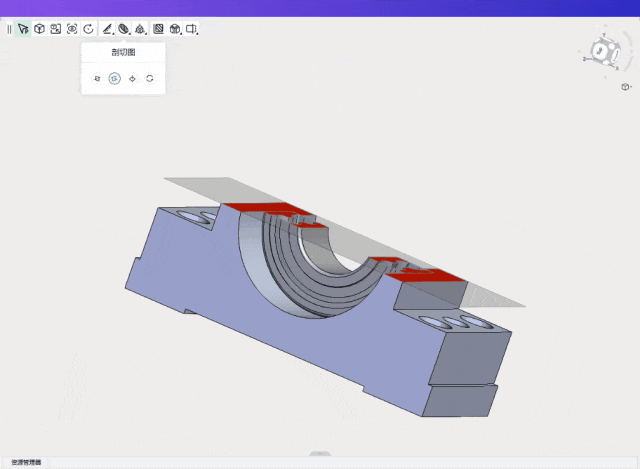640x469 pixels.
Task: Select the cursor selection tool
Action: [x=23, y=29]
